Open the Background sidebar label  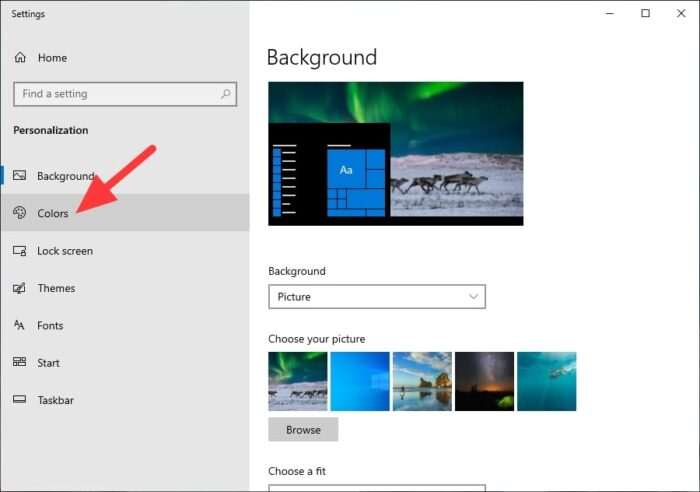click(66, 176)
